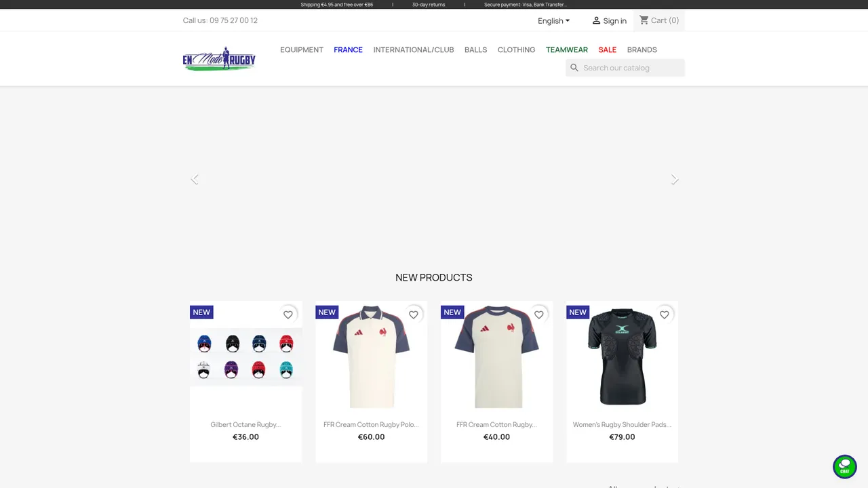The image size is (868, 488).
Task: Go to previous carousel slide arrow
Action: (195, 180)
